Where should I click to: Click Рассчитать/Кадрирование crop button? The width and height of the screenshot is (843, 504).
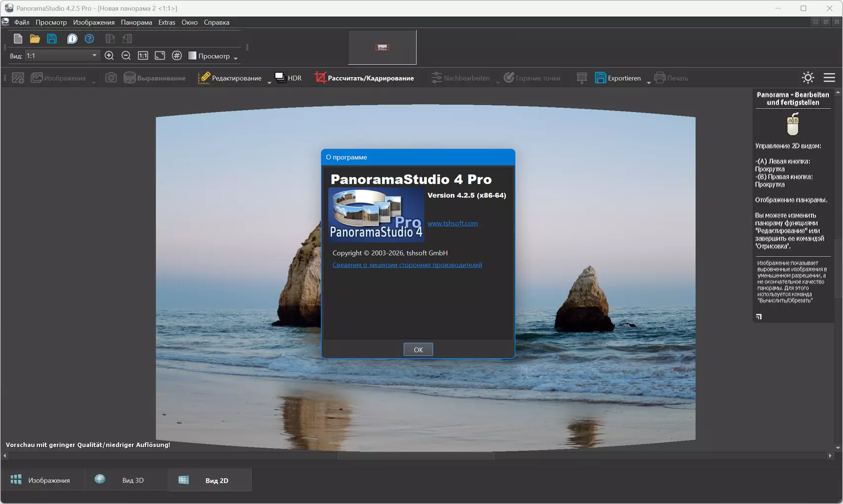364,78
